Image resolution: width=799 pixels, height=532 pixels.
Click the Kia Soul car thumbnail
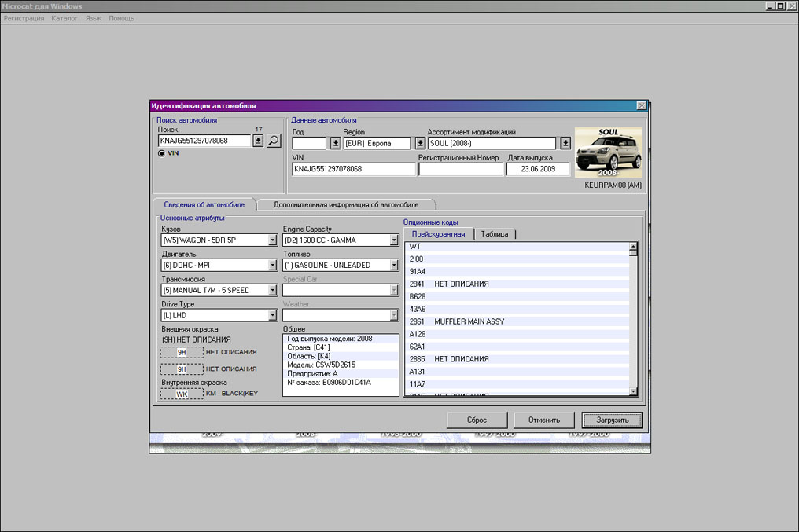608,153
